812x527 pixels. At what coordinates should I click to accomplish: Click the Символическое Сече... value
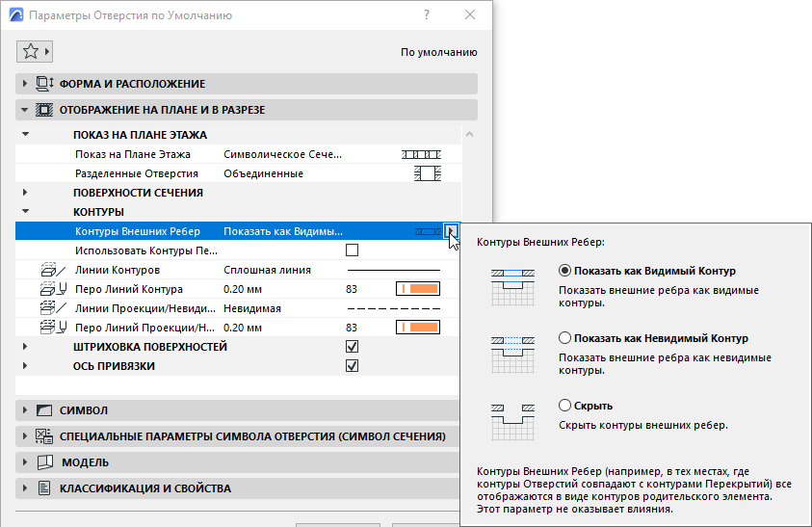(x=283, y=154)
